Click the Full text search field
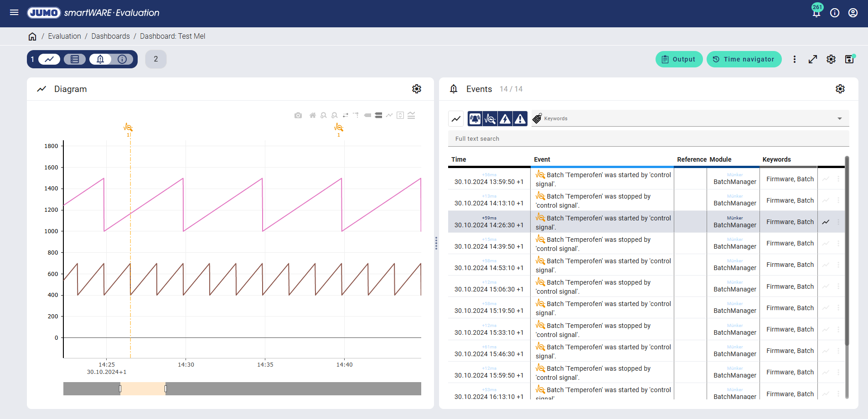 [647, 139]
